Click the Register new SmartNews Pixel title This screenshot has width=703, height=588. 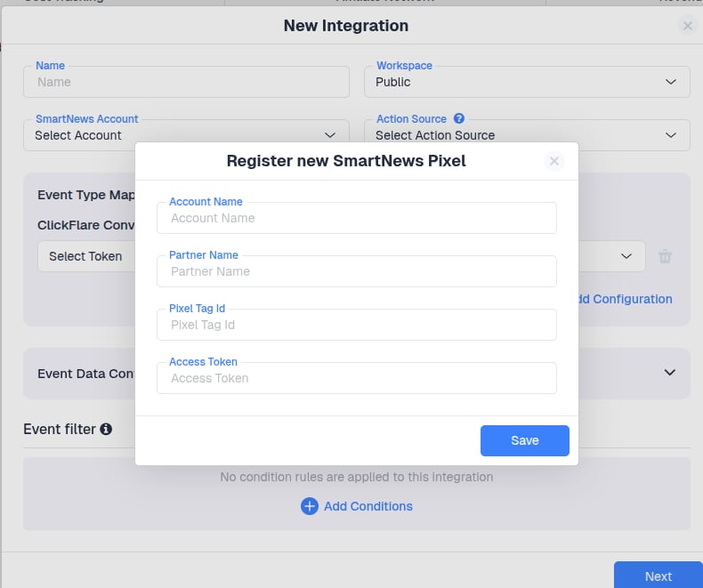pyautogui.click(x=346, y=161)
